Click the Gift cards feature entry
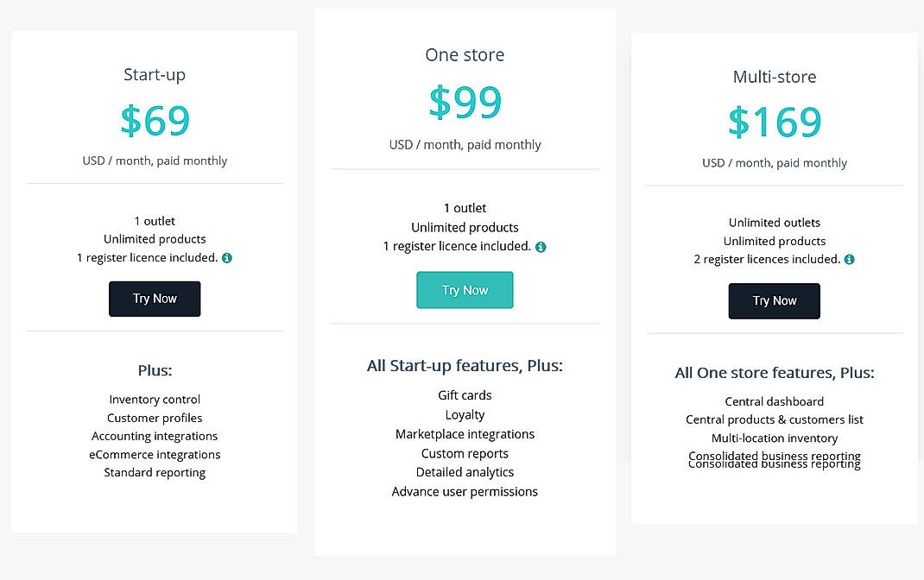This screenshot has width=924, height=580. pos(465,394)
